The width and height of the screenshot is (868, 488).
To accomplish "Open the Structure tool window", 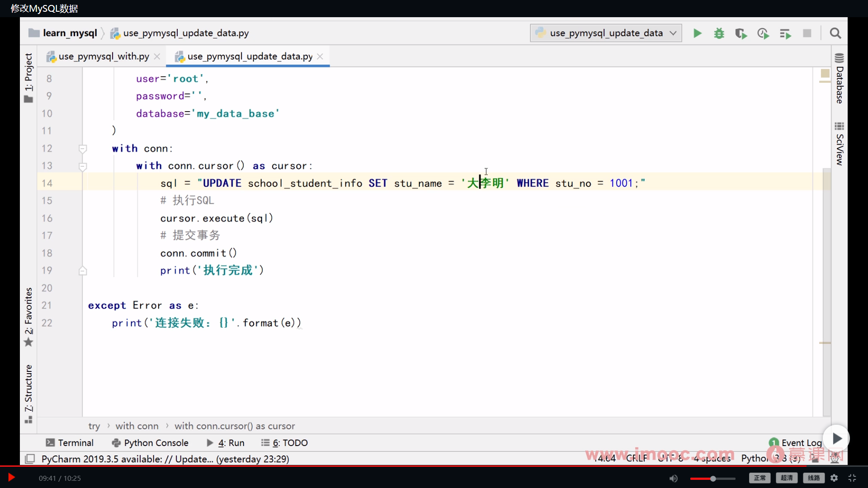I will 28,394.
